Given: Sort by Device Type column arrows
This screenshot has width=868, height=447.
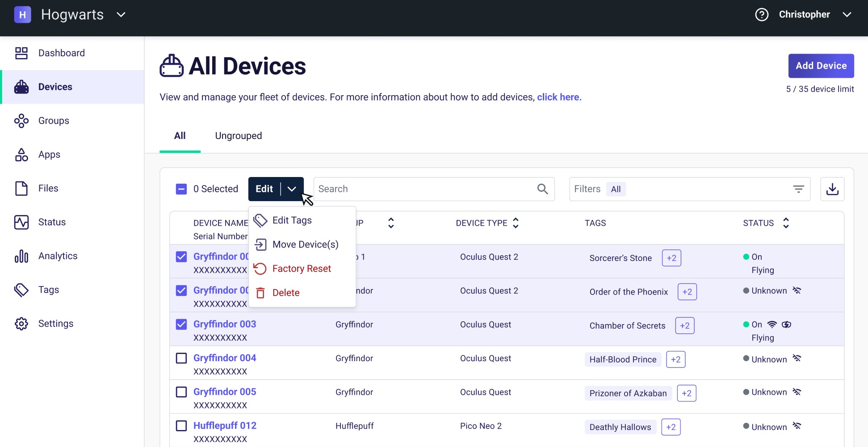Looking at the screenshot, I should tap(516, 223).
